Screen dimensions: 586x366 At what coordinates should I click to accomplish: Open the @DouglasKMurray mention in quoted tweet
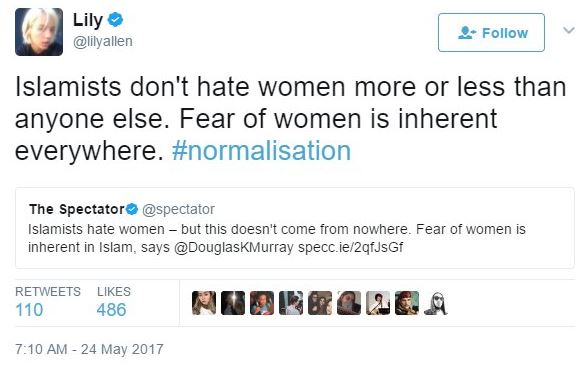234,247
